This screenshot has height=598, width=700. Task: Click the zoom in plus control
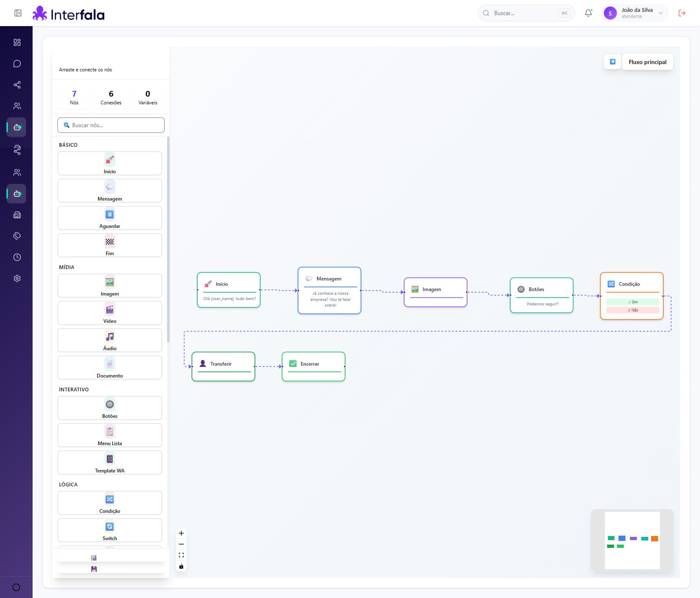[181, 533]
